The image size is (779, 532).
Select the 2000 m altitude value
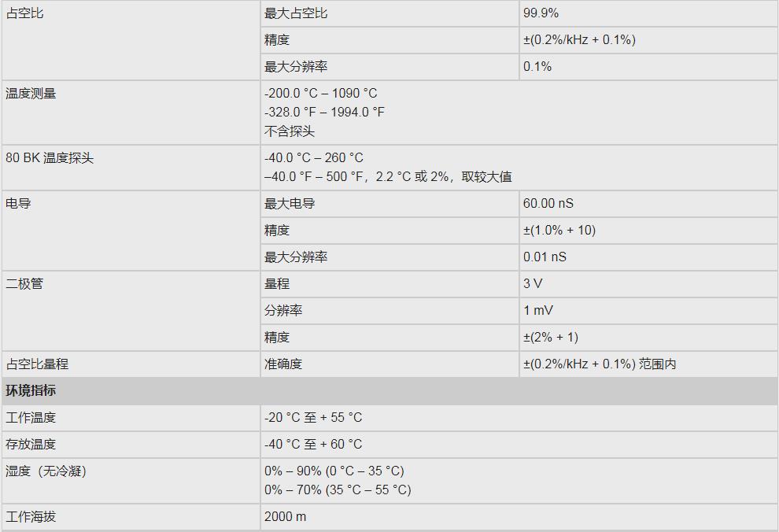285,517
